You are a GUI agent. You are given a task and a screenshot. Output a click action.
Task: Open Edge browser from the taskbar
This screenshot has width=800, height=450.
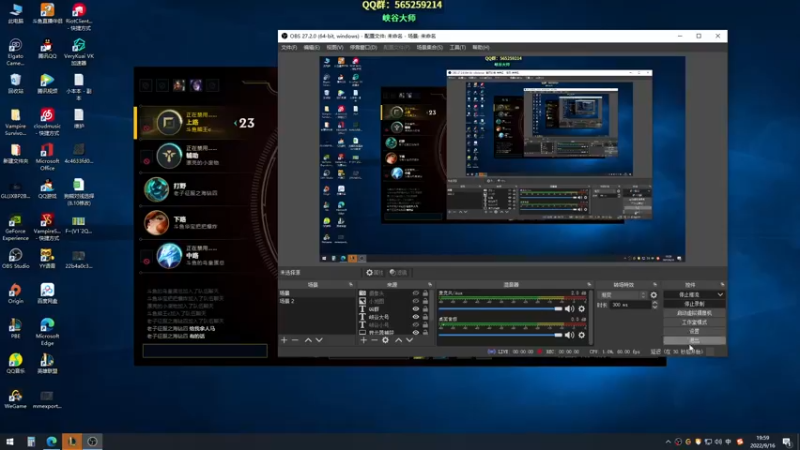coord(52,441)
